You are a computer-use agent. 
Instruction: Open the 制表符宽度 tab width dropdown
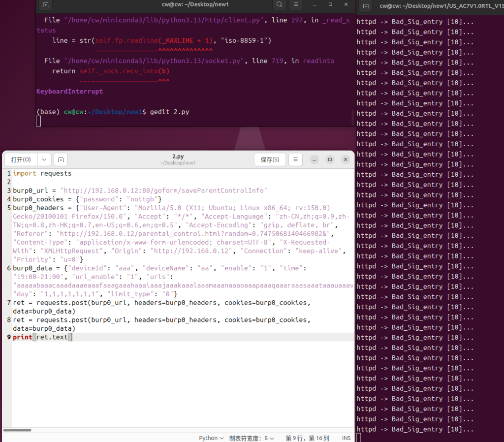click(x=252, y=438)
